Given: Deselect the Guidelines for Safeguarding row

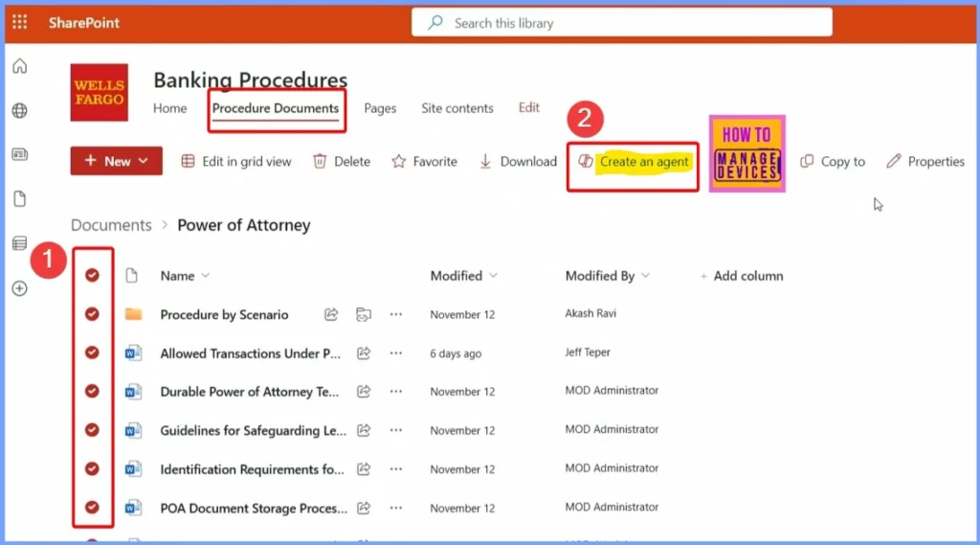Looking at the screenshot, I should (x=92, y=430).
